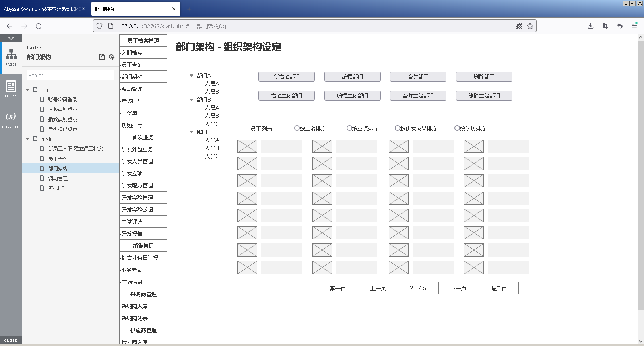Click the browser reload icon
The width and height of the screenshot is (644, 346).
[39, 26]
